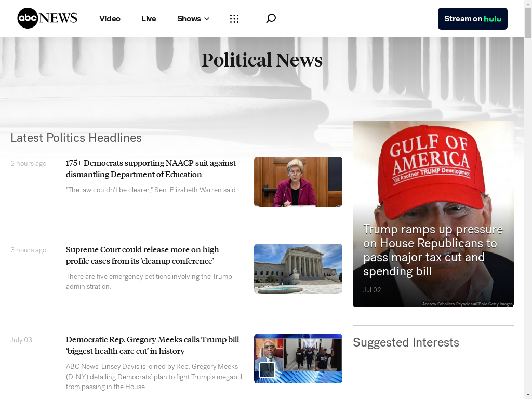Image resolution: width=532 pixels, height=399 pixels.
Task: Click the Gregory Meeks video thumbnail
Action: point(298,358)
